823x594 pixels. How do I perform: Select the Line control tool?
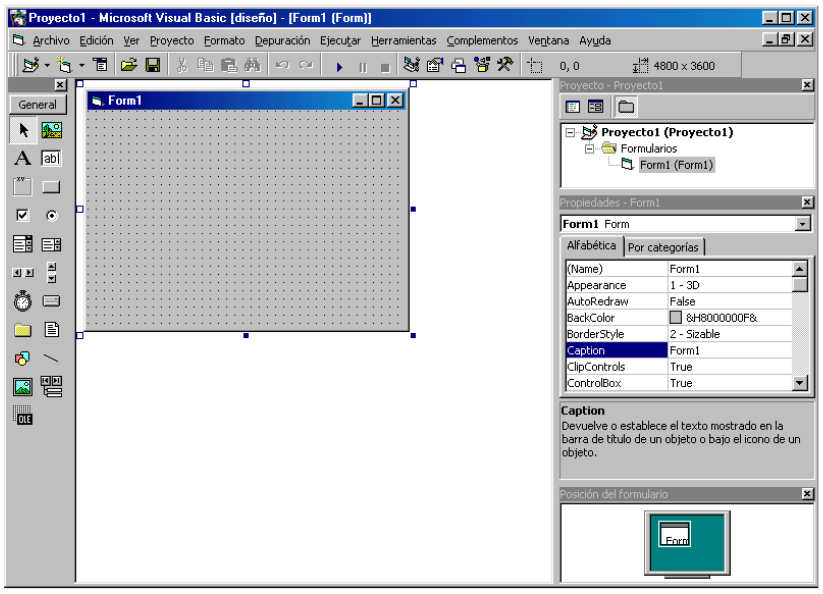point(51,358)
